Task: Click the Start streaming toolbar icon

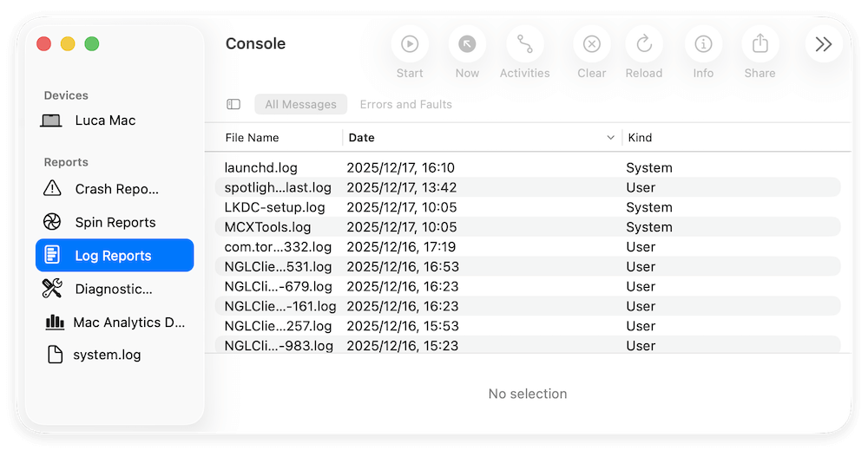Action: click(x=410, y=44)
